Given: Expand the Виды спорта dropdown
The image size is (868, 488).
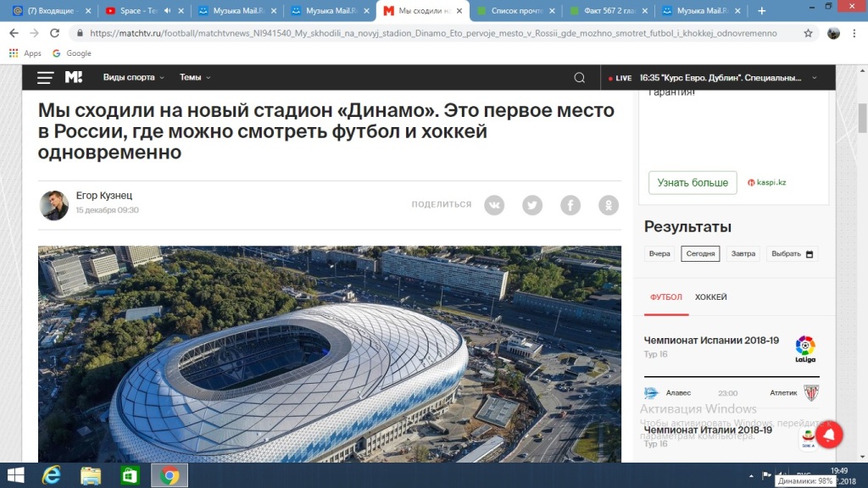Looking at the screenshot, I should pos(133,77).
